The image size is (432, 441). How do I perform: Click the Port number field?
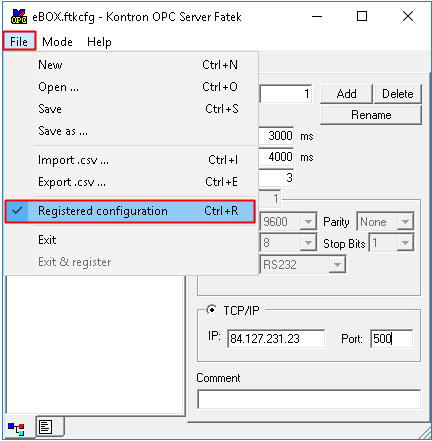391,339
